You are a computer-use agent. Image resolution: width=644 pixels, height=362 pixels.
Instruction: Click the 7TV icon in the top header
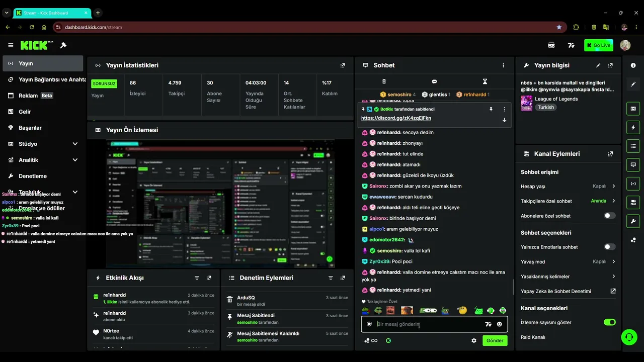571,45
